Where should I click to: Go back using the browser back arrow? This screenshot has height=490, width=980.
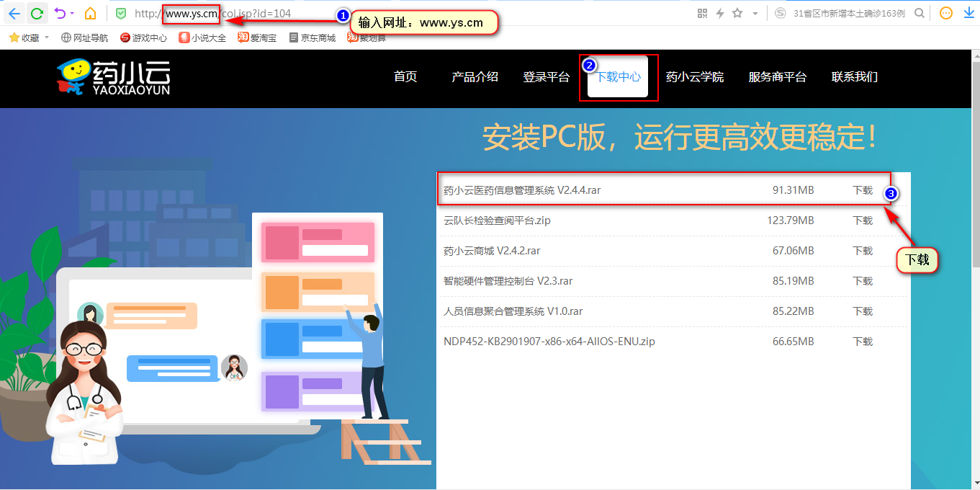pos(14,13)
